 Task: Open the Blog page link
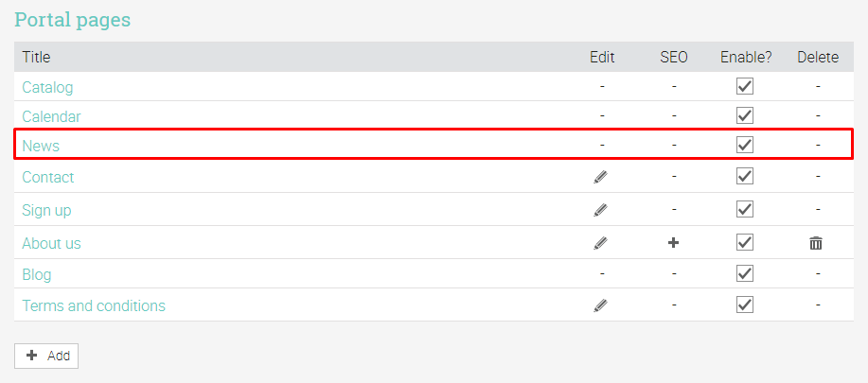pos(37,274)
